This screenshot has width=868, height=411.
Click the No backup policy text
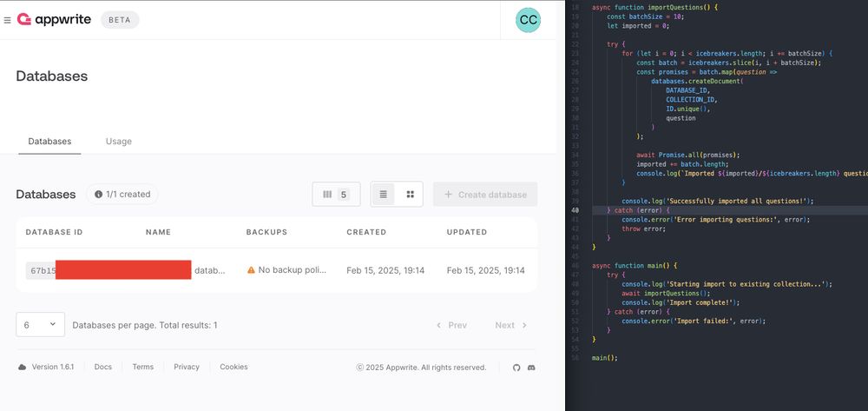[293, 270]
